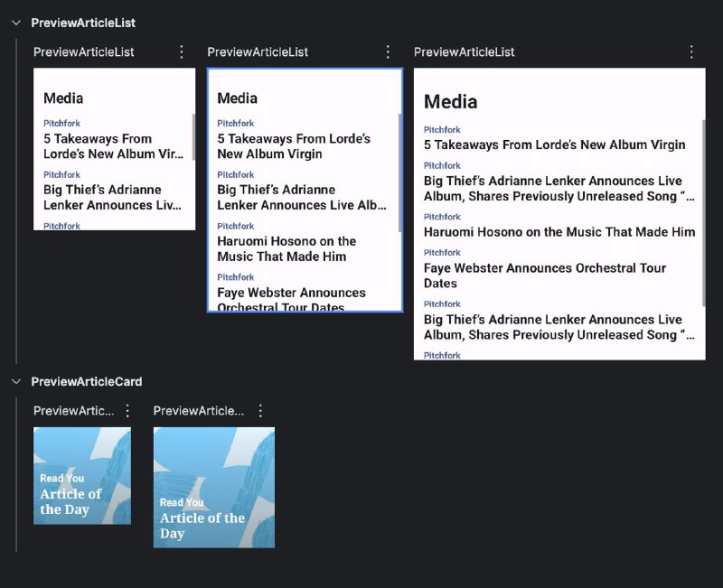Click the truncated 'PreviewArticle...' preview label
This screenshot has width=723, height=588.
point(199,411)
